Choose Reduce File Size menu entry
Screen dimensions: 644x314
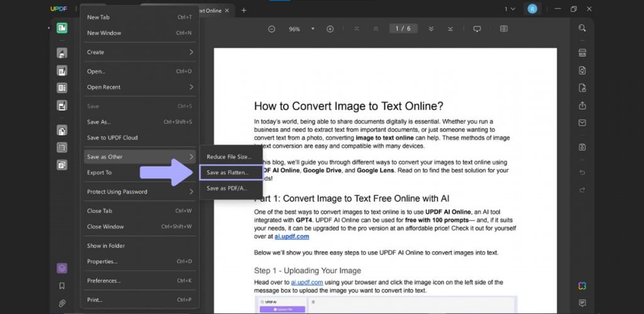229,156
